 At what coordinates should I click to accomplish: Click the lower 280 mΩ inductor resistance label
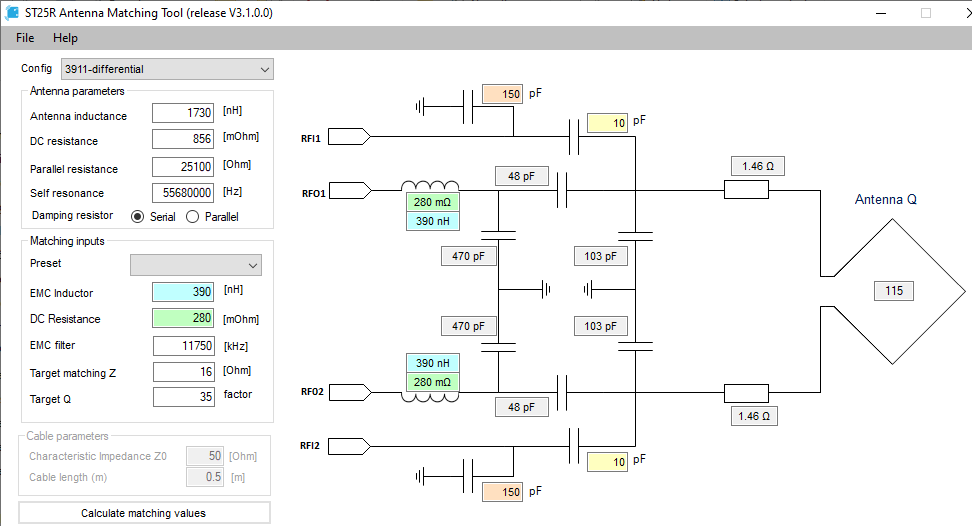(x=433, y=382)
